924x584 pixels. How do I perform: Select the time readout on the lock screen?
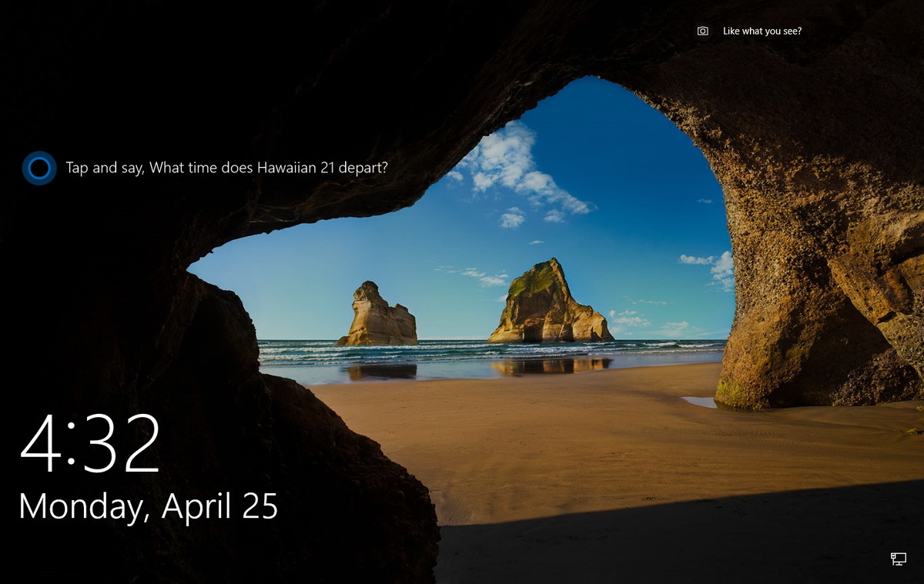[x=91, y=446]
